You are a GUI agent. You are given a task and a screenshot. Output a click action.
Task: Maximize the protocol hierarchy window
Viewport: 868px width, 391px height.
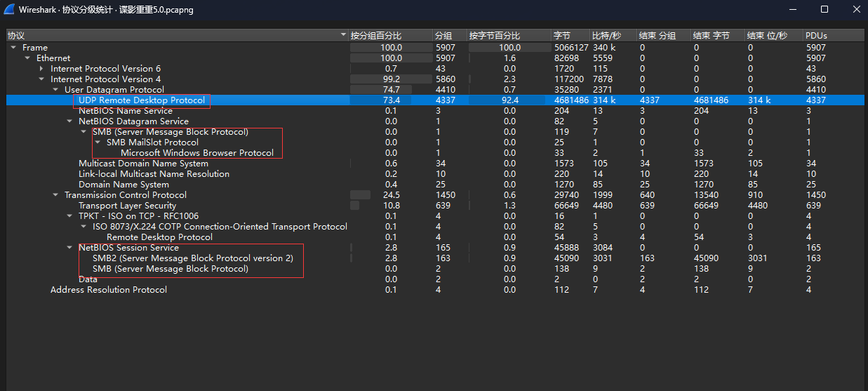coord(824,9)
